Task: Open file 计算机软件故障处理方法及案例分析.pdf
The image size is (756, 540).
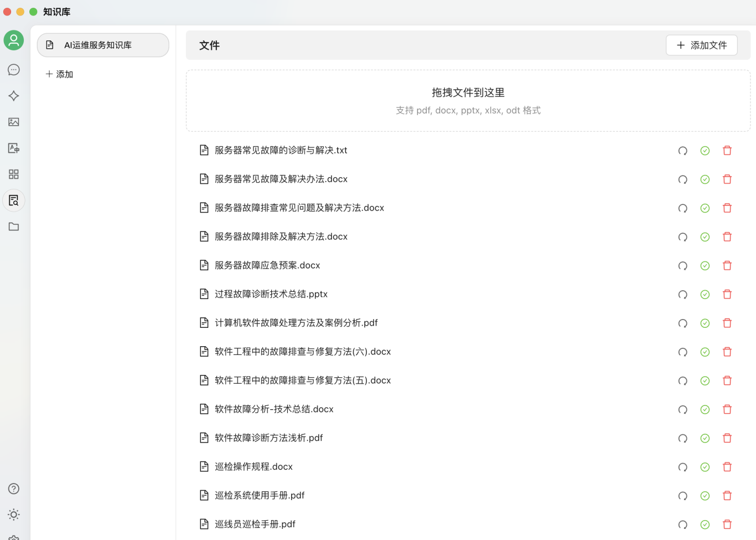Action: [296, 323]
